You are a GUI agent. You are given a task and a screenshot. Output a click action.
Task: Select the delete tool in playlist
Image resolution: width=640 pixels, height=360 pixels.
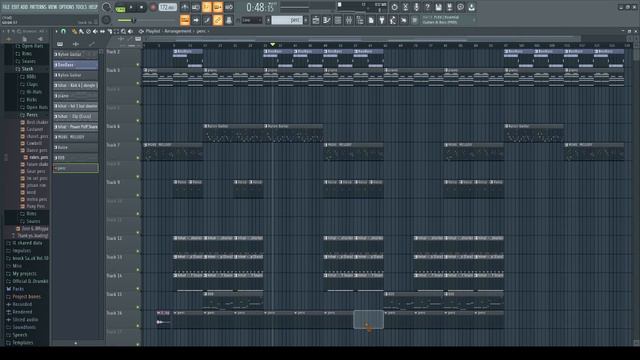pyautogui.click(x=88, y=31)
